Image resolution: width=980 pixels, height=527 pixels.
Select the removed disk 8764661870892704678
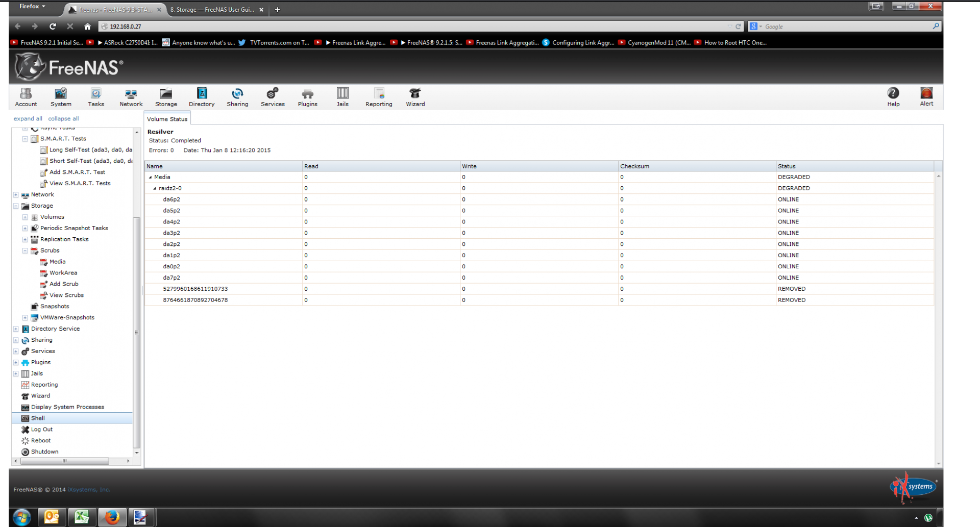(540, 300)
